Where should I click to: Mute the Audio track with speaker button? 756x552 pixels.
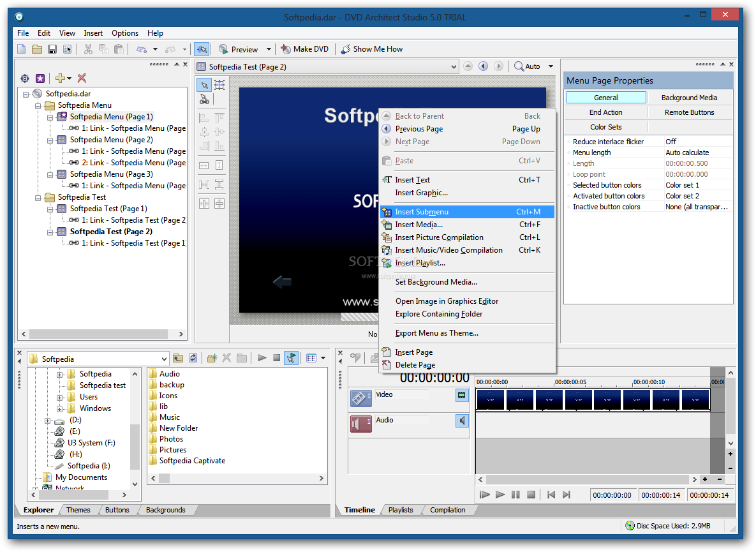click(x=462, y=421)
